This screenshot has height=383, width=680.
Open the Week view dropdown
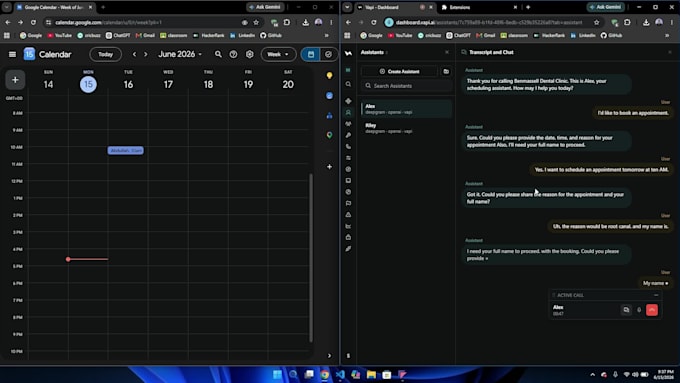point(278,54)
